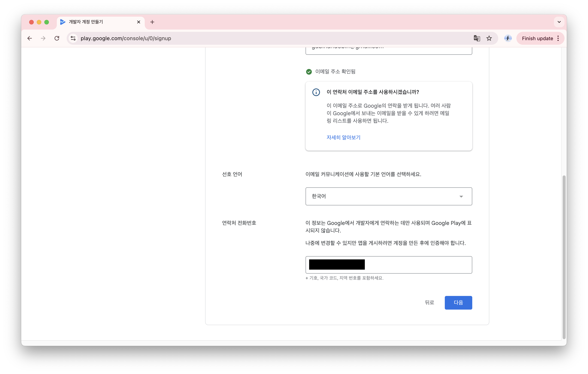Open Chrome's three-dot menu
This screenshot has height=374, width=588.
click(x=558, y=38)
